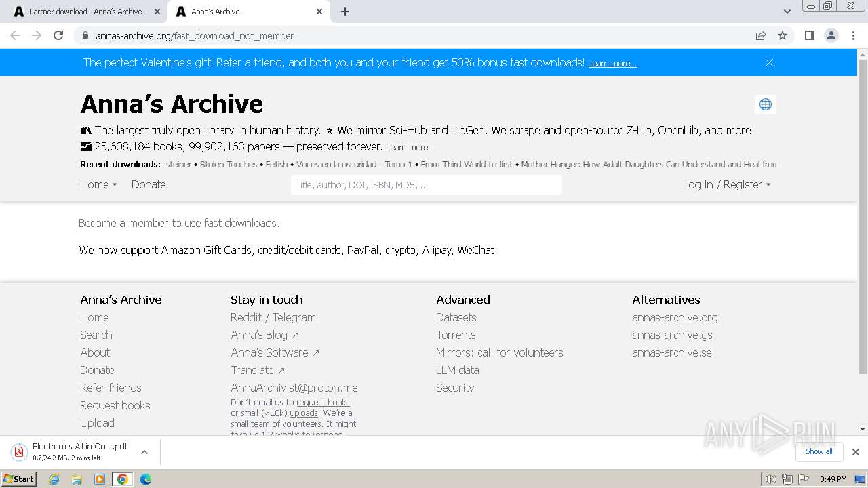Image resolution: width=868 pixels, height=488 pixels.
Task: Open the Reddit link
Action: pyautogui.click(x=246, y=317)
